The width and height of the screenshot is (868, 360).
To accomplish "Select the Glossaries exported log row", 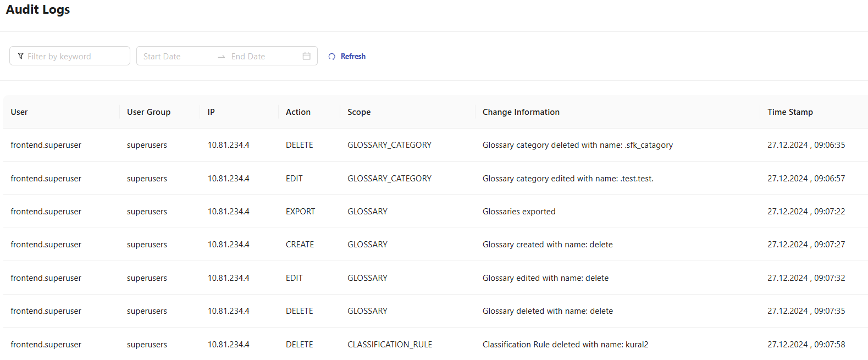I will (x=519, y=212).
